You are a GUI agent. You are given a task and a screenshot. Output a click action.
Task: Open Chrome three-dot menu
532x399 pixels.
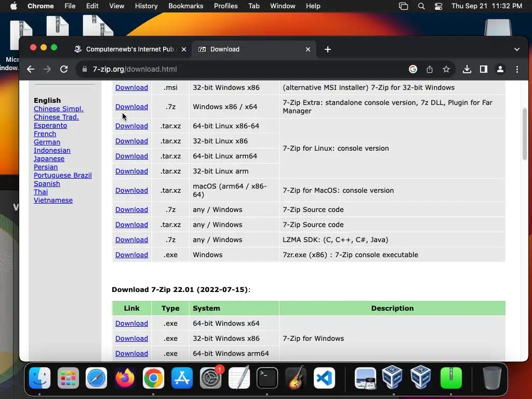517,69
